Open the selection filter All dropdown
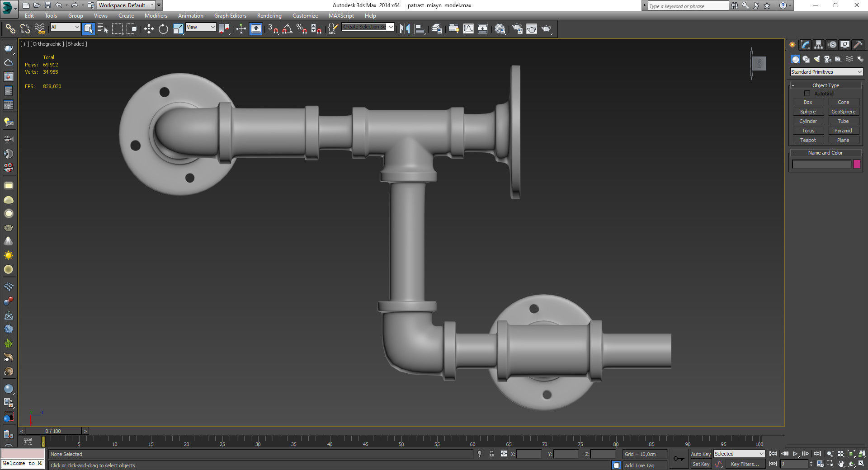The width and height of the screenshot is (868, 470). (65, 27)
